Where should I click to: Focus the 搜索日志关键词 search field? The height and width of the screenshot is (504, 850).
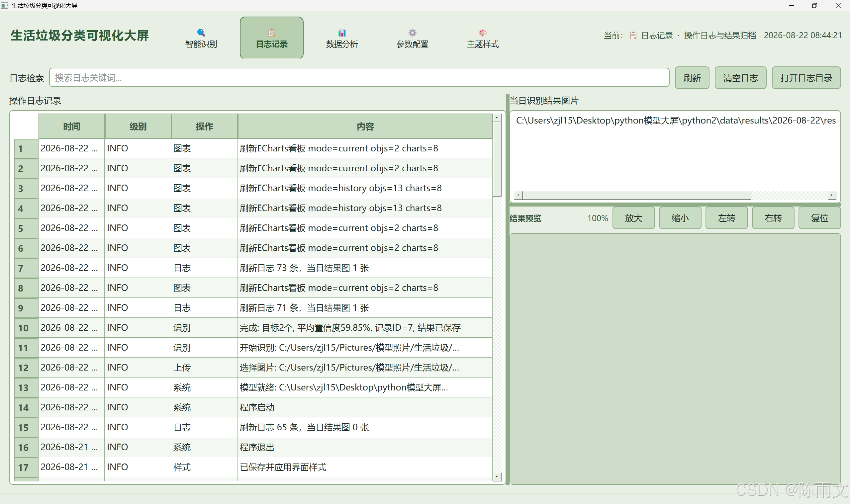coord(359,78)
